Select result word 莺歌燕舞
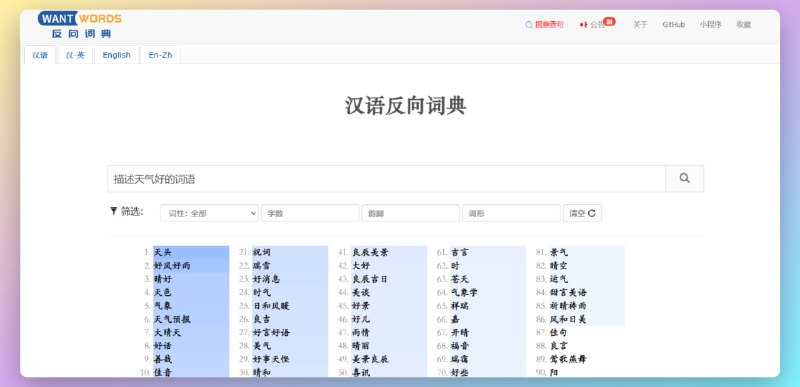Image resolution: width=800 pixels, height=387 pixels. tap(568, 359)
